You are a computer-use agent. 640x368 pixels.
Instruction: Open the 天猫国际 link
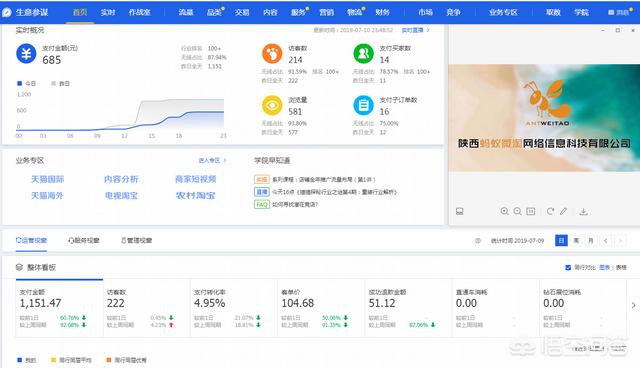pyautogui.click(x=48, y=179)
